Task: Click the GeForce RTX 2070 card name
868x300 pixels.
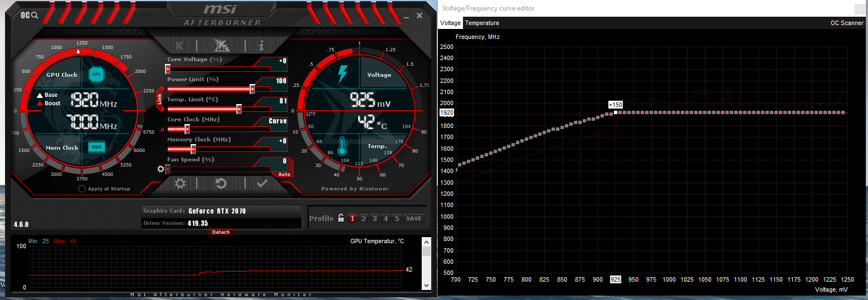Action: [217, 211]
